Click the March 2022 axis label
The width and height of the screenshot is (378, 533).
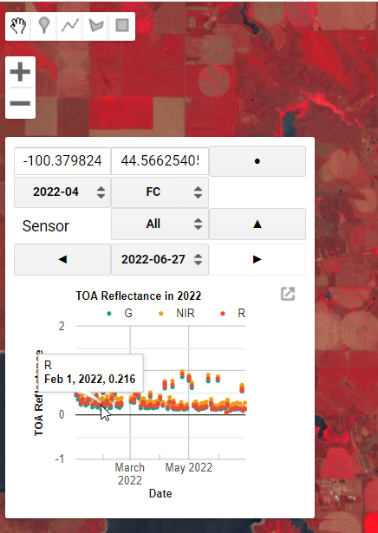point(130,474)
